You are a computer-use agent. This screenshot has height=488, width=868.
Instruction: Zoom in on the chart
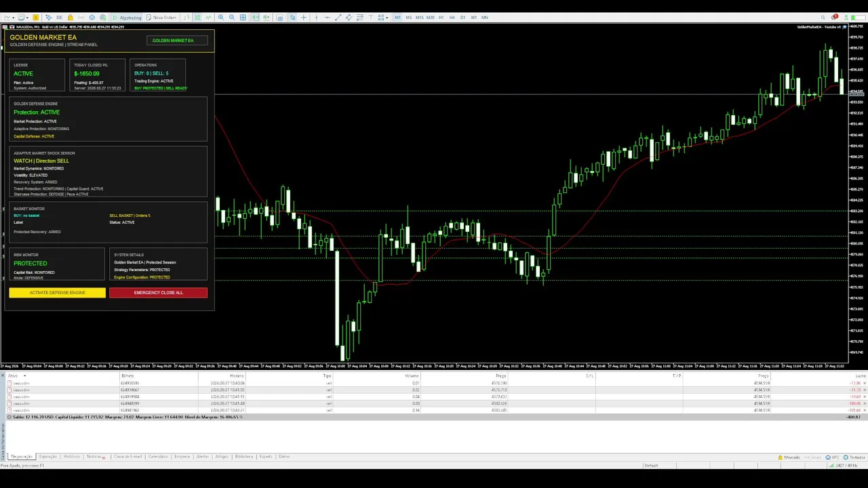[221, 18]
